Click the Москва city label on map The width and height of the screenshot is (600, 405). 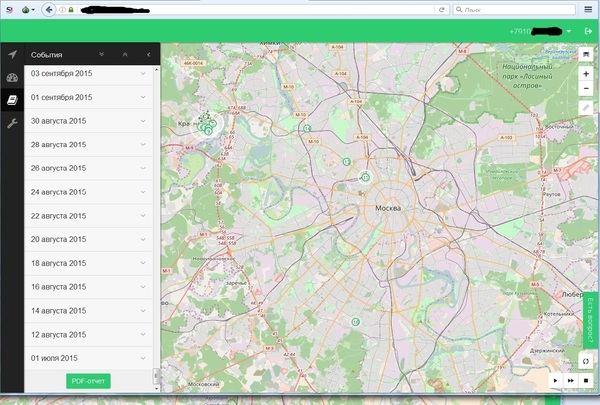(388, 208)
